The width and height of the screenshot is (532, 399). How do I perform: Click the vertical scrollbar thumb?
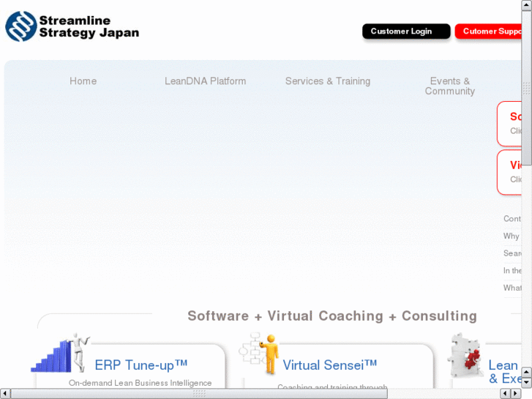pos(527,87)
